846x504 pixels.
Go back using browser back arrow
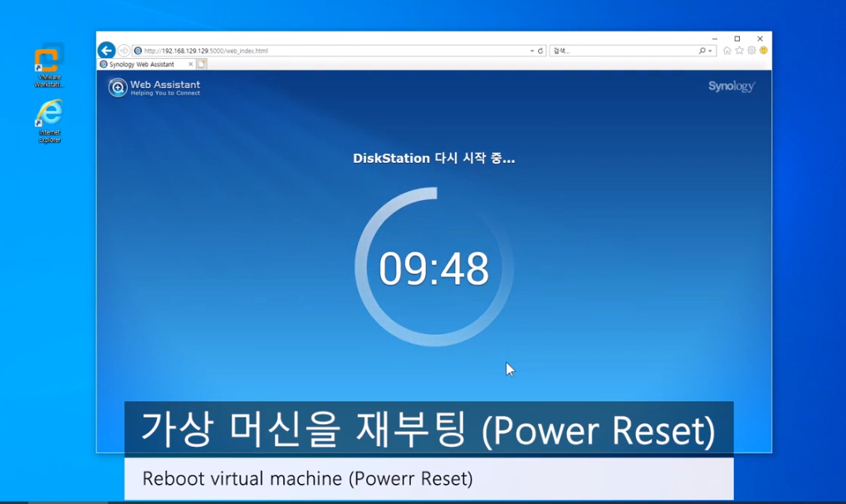[107, 50]
